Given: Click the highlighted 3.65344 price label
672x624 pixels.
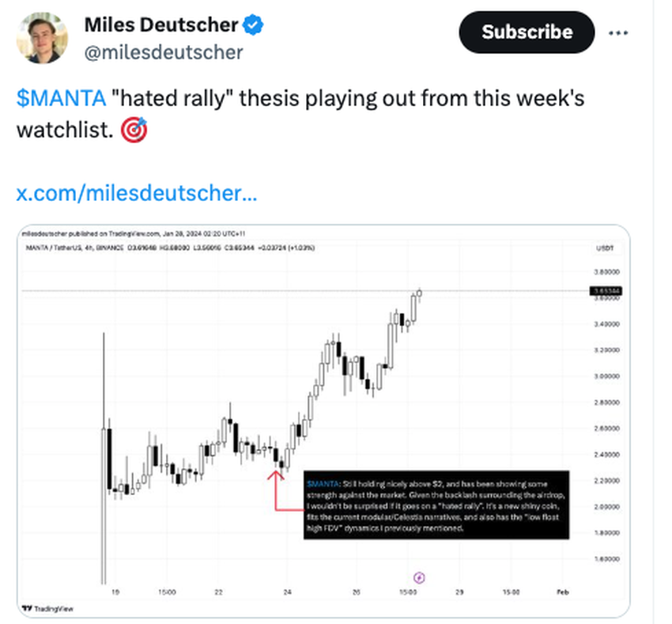Looking at the screenshot, I should 606,291.
